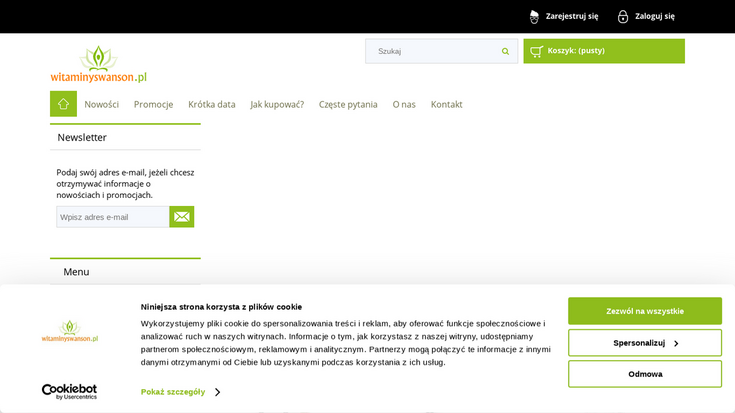Click the newsletter e-mail address field

pyautogui.click(x=112, y=217)
